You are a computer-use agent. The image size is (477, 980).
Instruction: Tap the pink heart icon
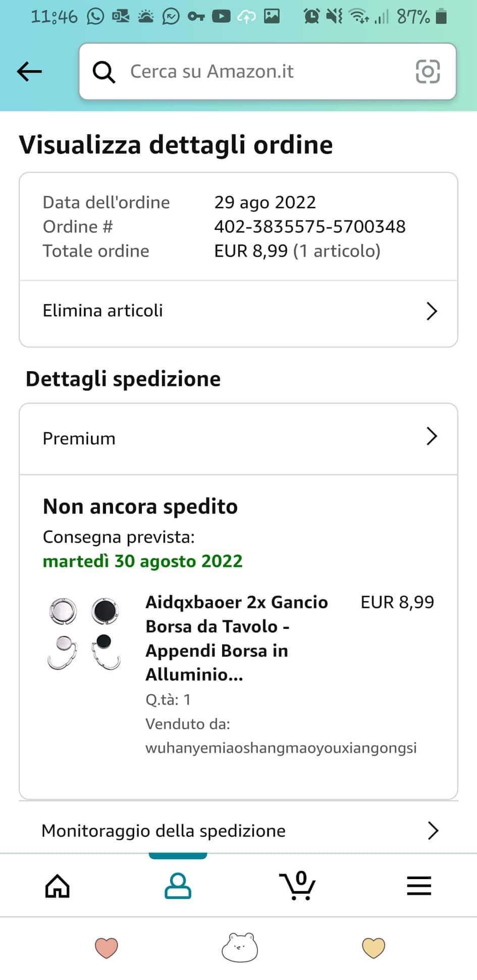(107, 947)
